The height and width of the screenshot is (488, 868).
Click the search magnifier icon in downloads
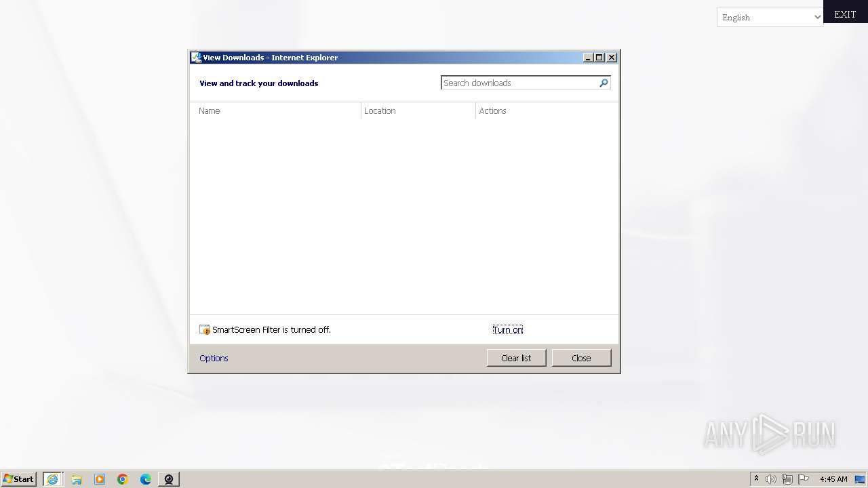point(604,83)
